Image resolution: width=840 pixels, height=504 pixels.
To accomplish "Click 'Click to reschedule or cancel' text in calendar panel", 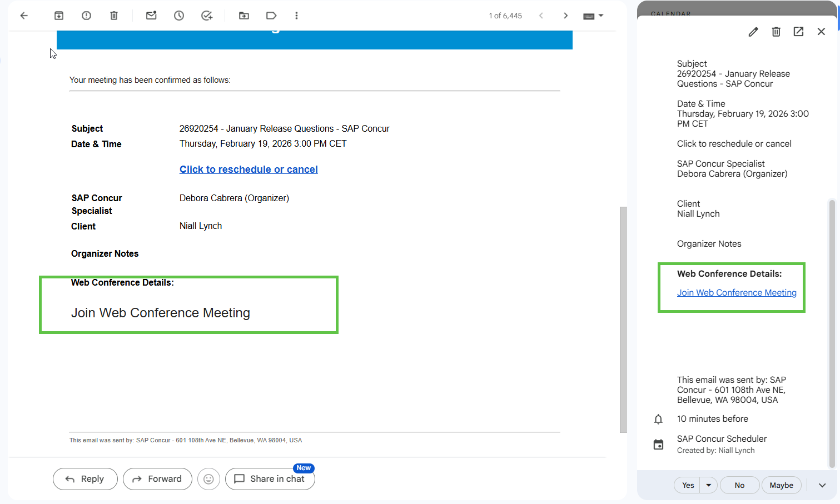I will [734, 144].
